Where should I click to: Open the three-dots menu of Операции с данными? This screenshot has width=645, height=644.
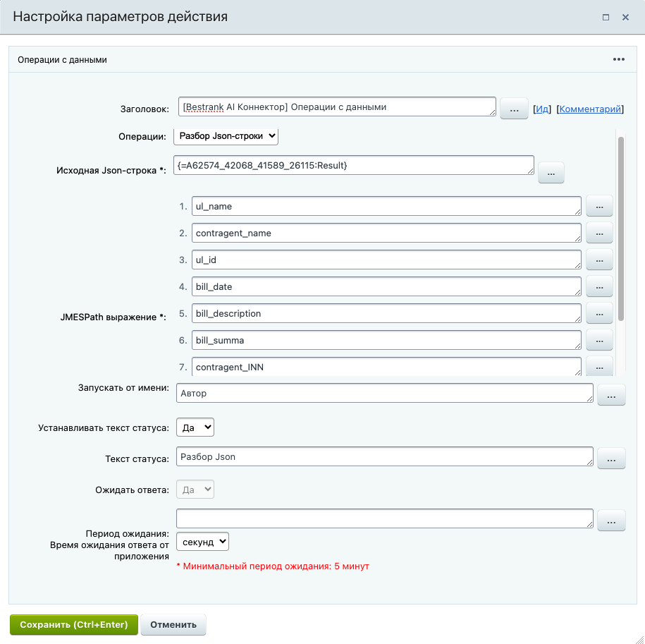(618, 60)
